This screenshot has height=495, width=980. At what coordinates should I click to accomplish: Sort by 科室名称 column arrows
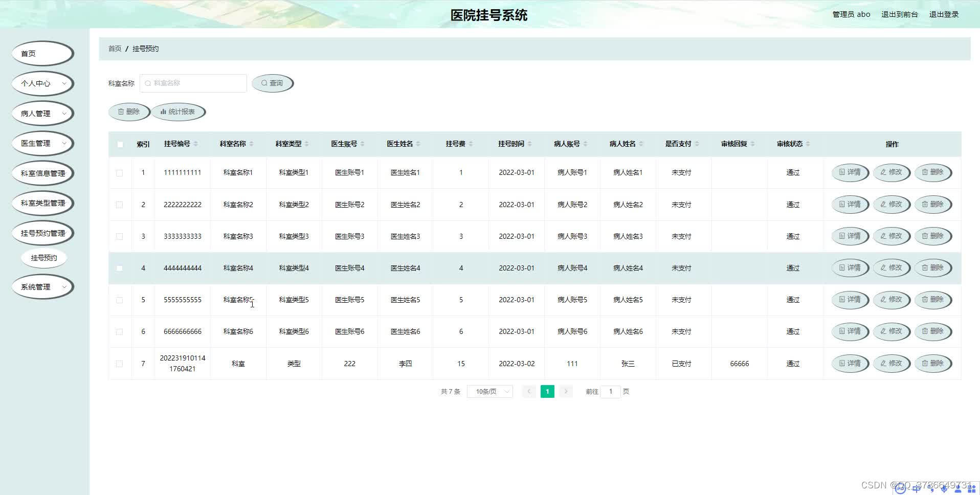point(251,144)
